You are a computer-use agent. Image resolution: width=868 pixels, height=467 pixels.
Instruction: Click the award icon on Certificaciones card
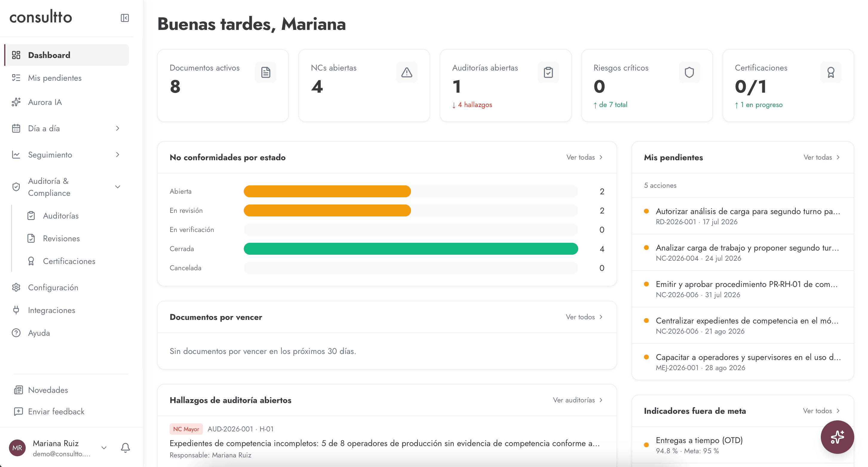(x=831, y=72)
